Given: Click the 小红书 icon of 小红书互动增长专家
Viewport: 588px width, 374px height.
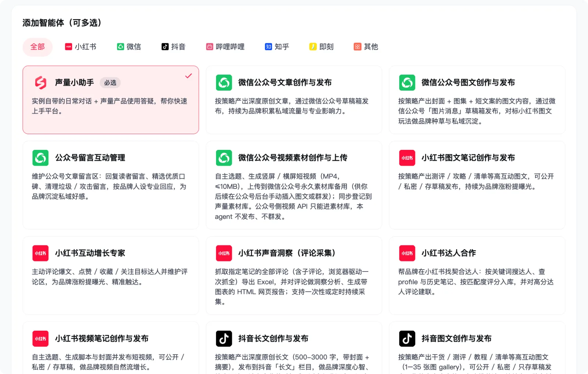Looking at the screenshot, I should pos(40,253).
